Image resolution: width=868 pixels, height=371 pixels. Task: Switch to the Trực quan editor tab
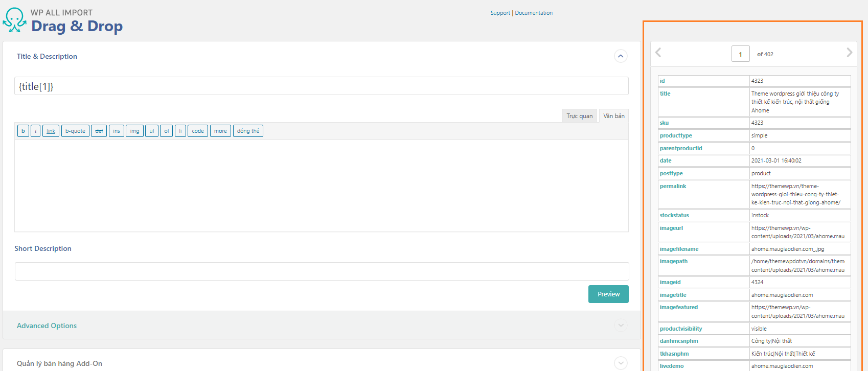579,116
